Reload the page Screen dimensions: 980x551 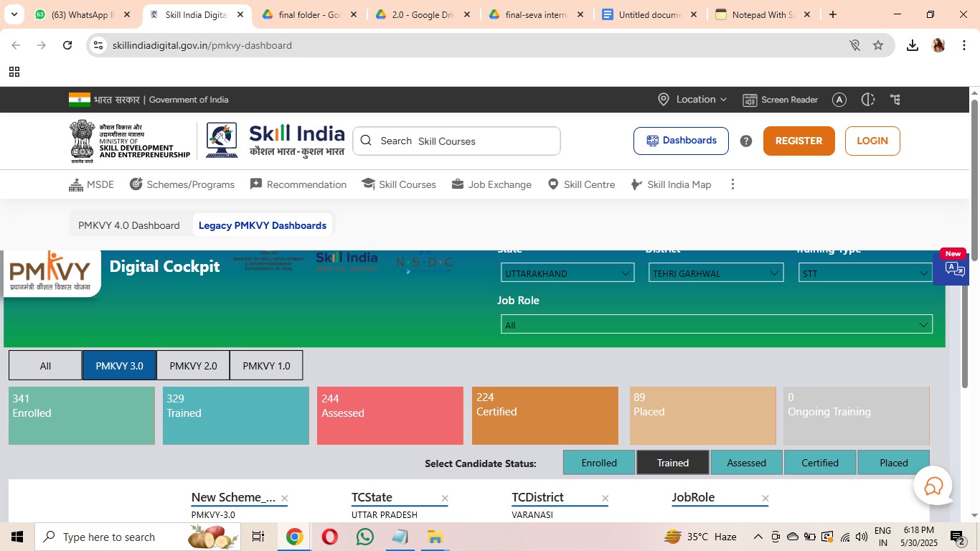click(x=67, y=45)
